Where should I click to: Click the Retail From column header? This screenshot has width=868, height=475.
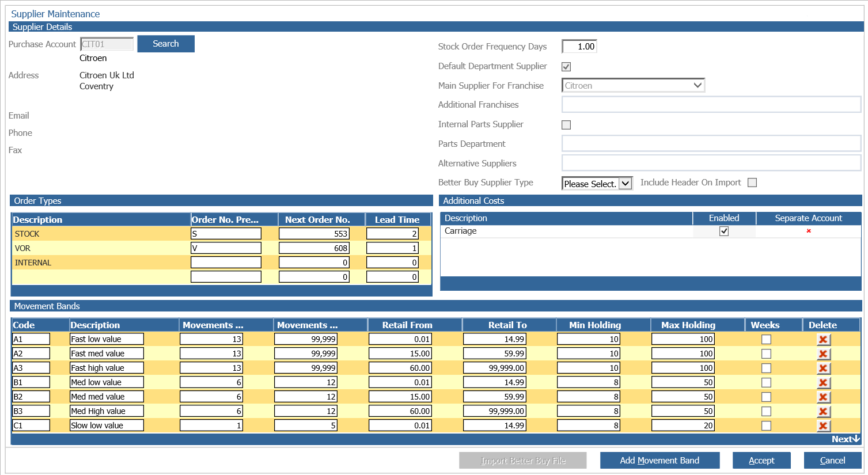click(407, 325)
